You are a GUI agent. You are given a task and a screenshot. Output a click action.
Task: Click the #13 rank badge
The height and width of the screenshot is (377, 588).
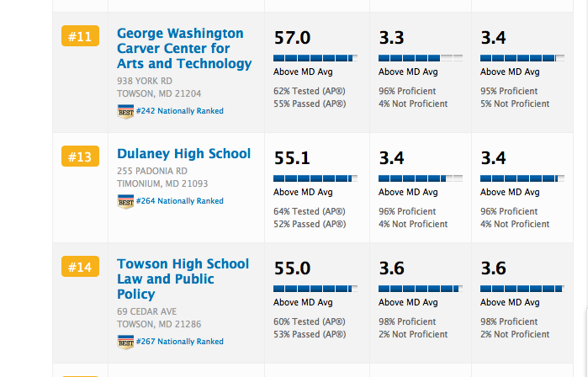coord(81,157)
